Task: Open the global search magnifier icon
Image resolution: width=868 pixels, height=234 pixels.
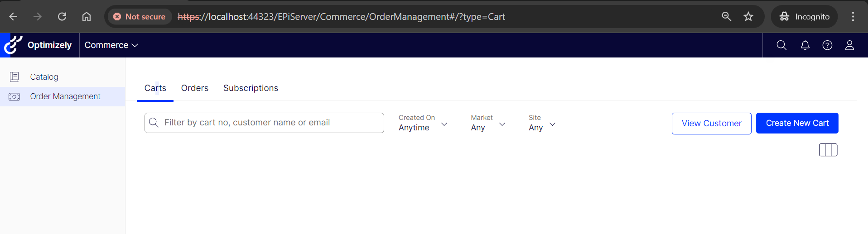Action: click(x=781, y=45)
